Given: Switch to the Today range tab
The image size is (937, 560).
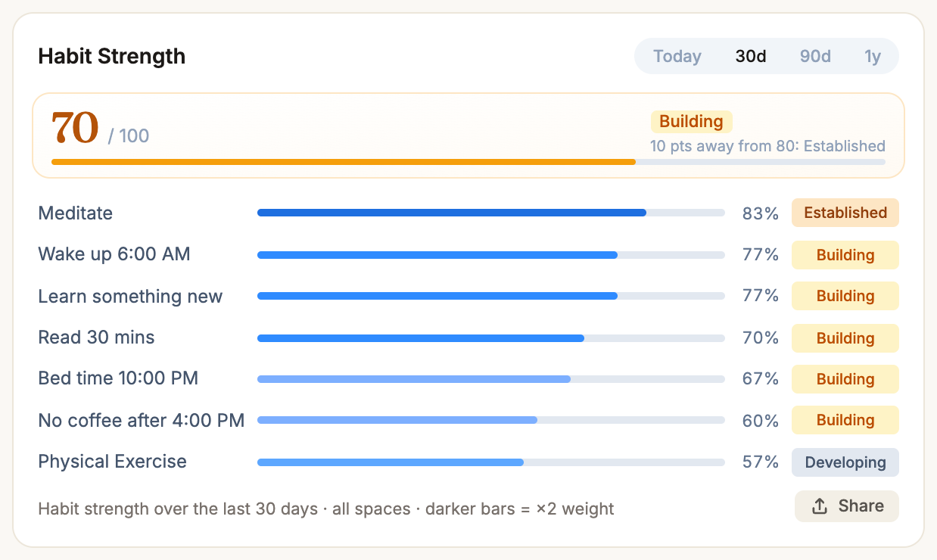Looking at the screenshot, I should coord(677,56).
